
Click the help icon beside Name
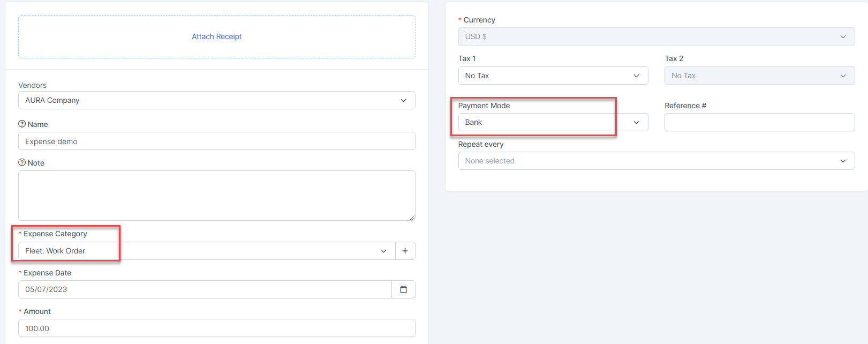[x=22, y=124]
